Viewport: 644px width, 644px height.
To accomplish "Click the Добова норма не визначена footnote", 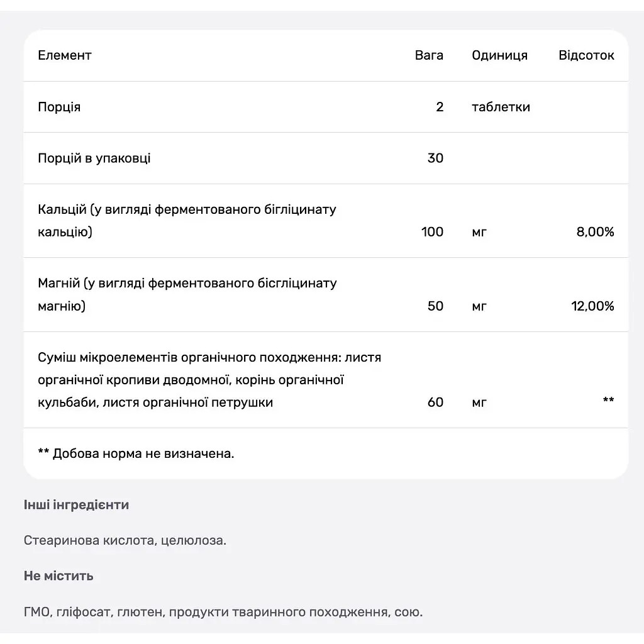I will (x=136, y=453).
